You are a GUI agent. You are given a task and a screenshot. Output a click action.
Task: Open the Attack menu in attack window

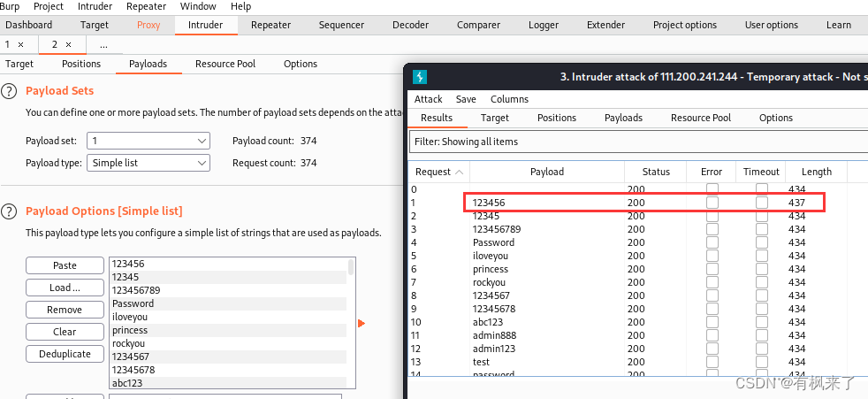click(x=429, y=99)
